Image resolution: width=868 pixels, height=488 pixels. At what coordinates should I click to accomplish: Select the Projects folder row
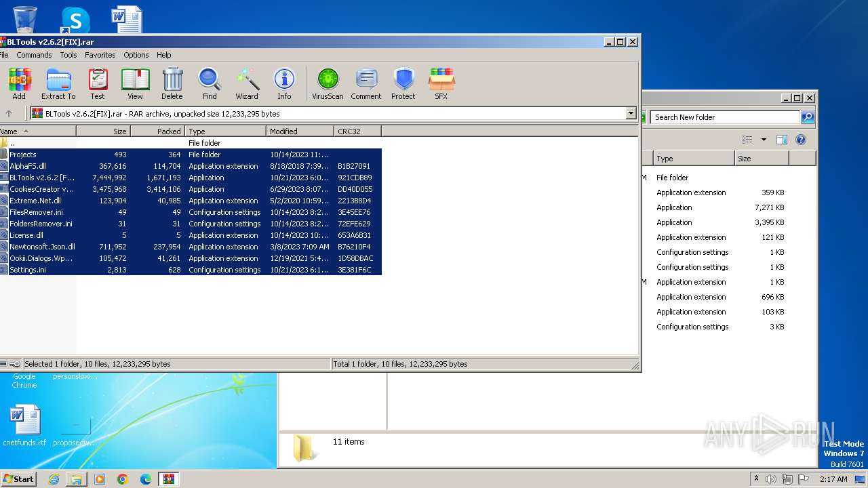click(x=191, y=155)
